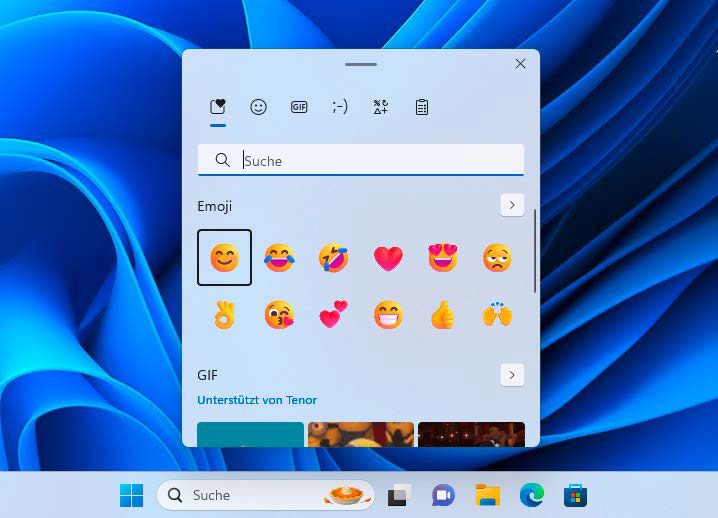Click the GIF section heading
The image size is (718, 518).
[207, 376]
